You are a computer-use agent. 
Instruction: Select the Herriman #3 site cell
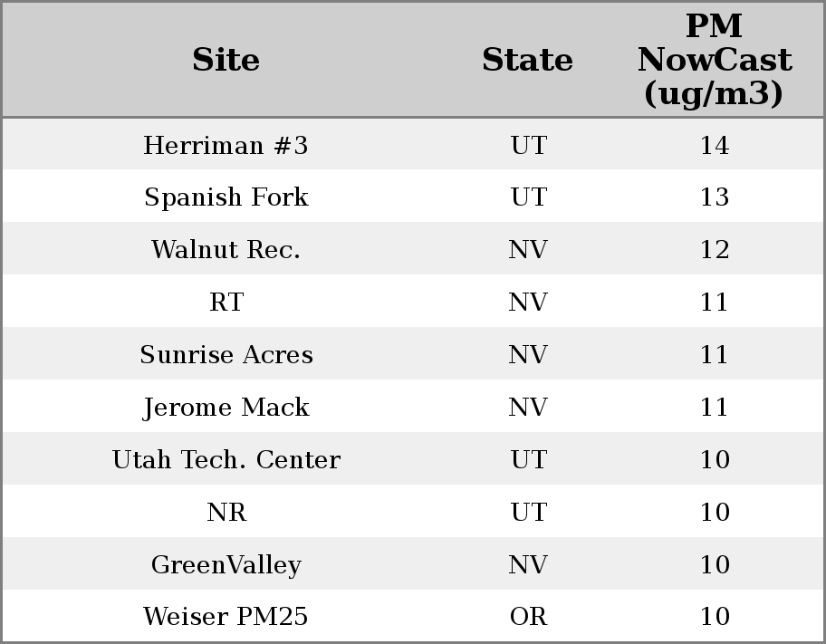click(226, 146)
